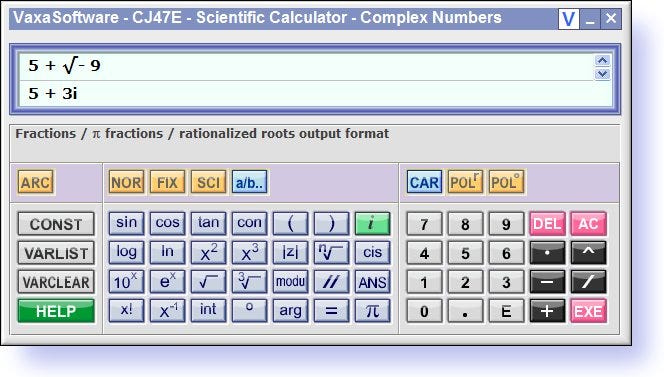Click the parallel operator // key
The width and height of the screenshot is (664, 377).
tap(331, 282)
